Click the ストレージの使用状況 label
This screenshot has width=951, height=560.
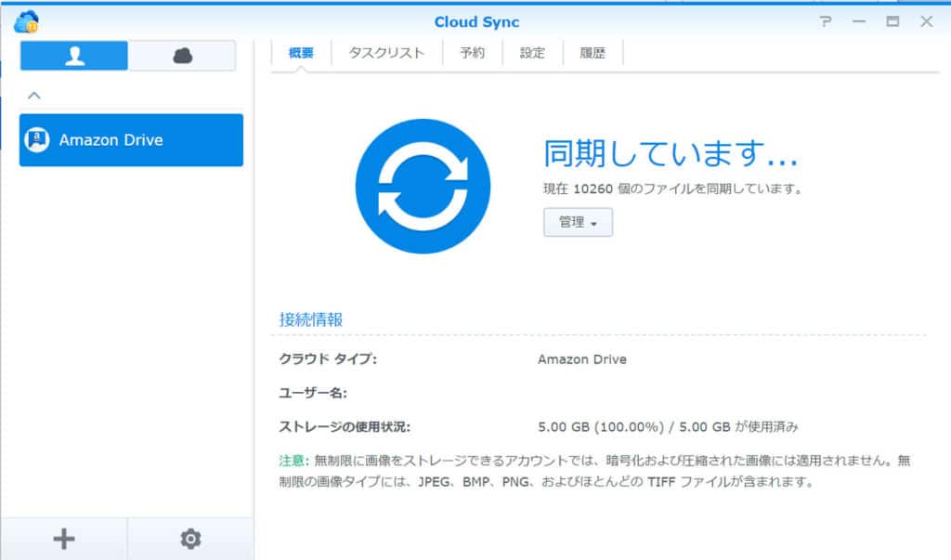(345, 427)
